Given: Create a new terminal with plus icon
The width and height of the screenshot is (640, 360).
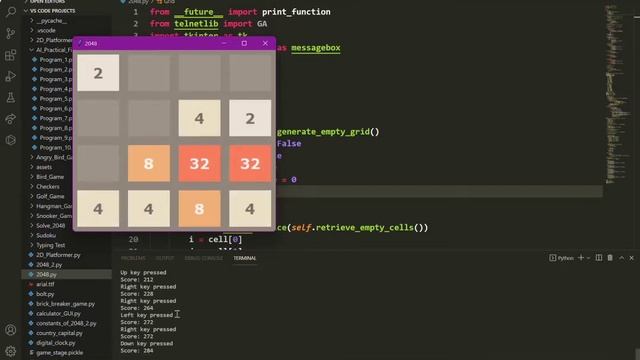Looking at the screenshot, I should 581,258.
